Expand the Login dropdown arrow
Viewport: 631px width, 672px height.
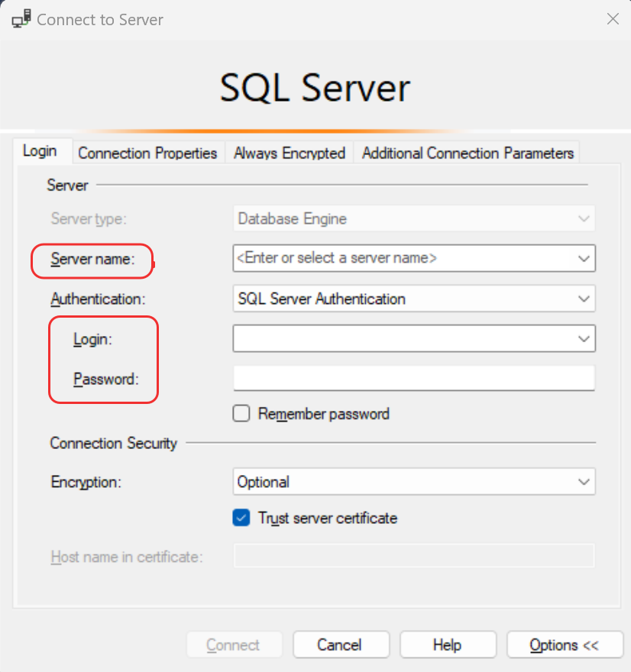click(x=584, y=339)
